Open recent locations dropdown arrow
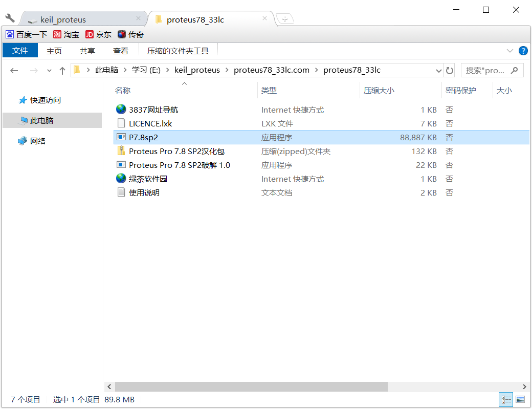Viewport: 532px width, 409px height. point(49,71)
